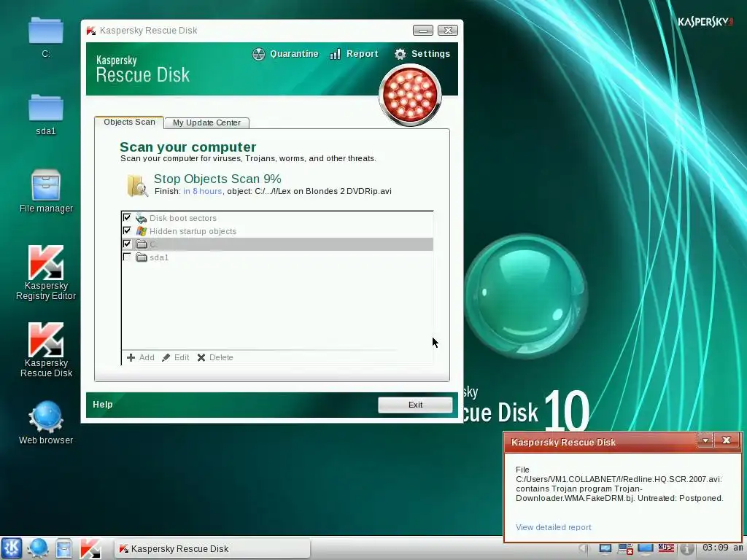Select the Hidden startup objects row text
The height and width of the screenshot is (560, 747).
193,231
